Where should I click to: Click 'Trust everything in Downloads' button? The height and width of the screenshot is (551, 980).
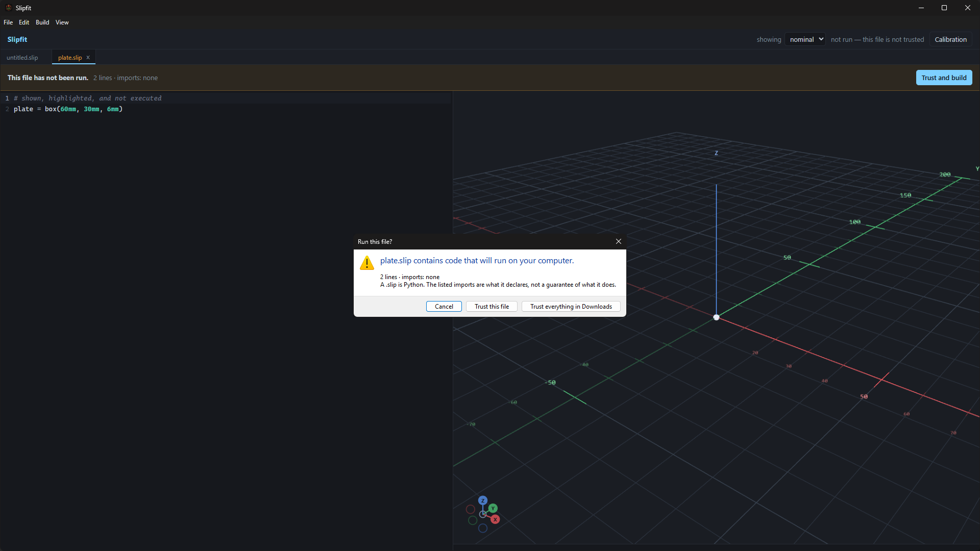571,307
